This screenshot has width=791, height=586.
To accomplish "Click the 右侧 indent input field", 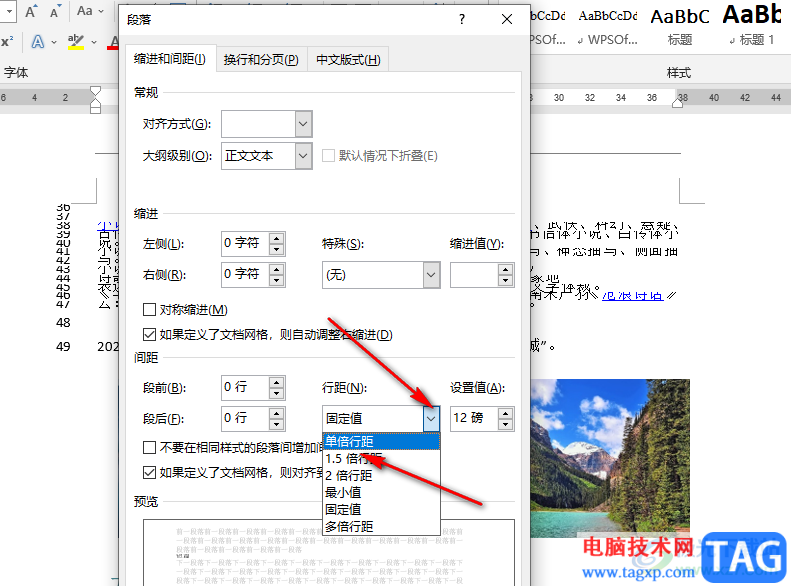I will pos(245,275).
